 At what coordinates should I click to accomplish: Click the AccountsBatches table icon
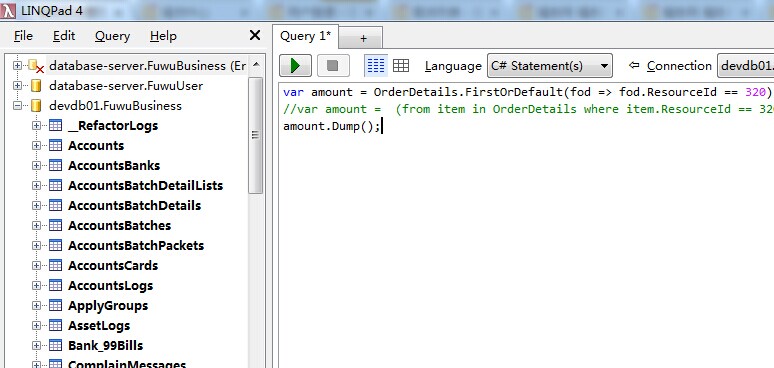tap(55, 225)
